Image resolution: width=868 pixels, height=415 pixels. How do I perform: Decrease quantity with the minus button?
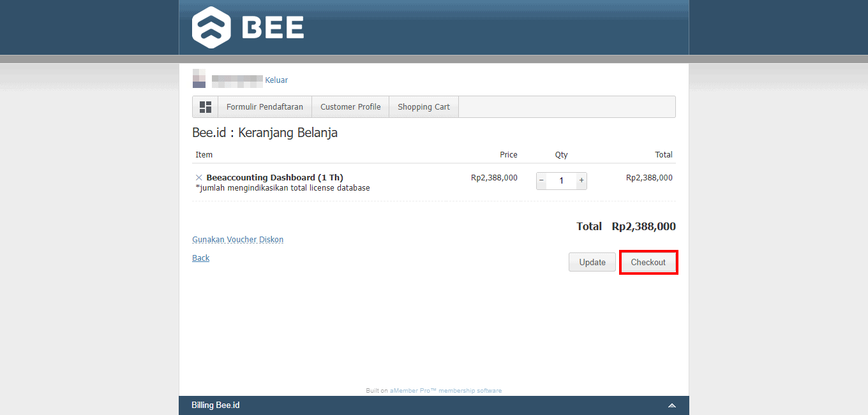click(x=542, y=180)
